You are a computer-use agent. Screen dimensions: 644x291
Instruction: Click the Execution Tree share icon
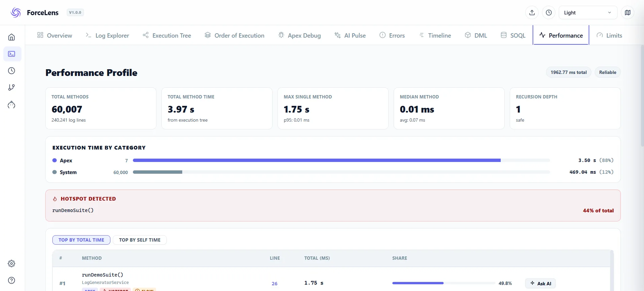146,35
